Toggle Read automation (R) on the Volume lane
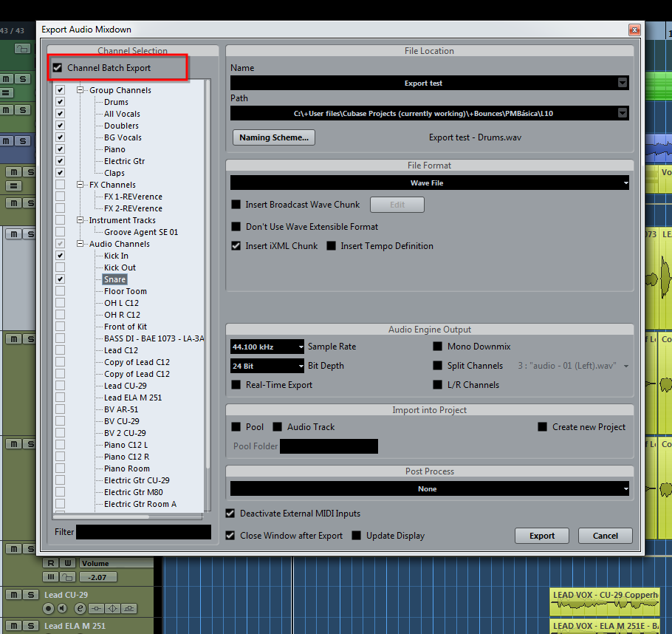Image resolution: width=672 pixels, height=634 pixels. point(51,563)
